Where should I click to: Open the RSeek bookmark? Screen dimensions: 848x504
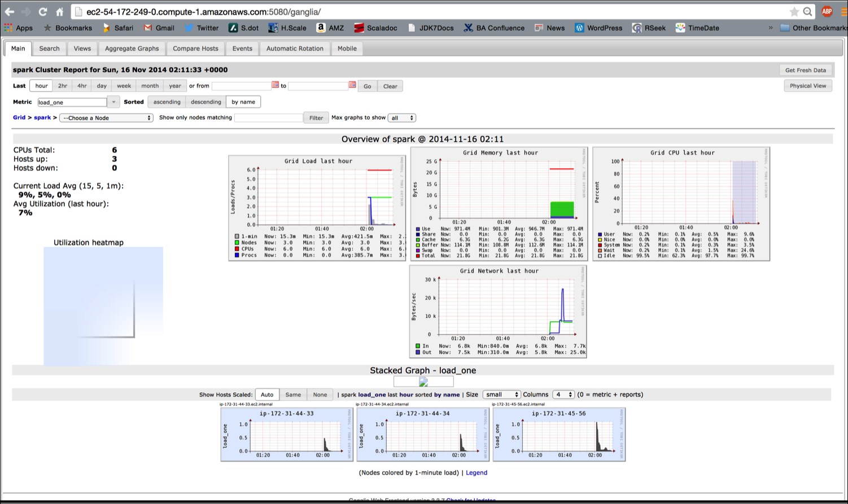pos(649,28)
